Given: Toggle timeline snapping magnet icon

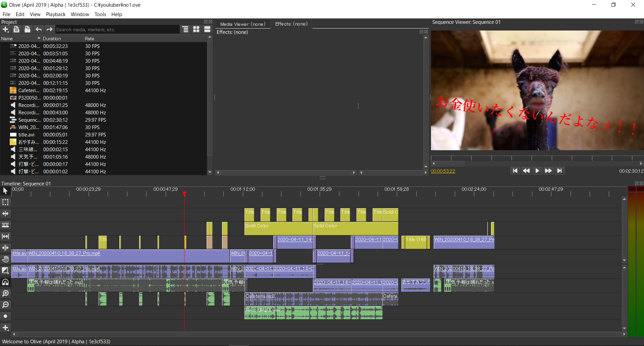Looking at the screenshot, I should [x=5, y=282].
